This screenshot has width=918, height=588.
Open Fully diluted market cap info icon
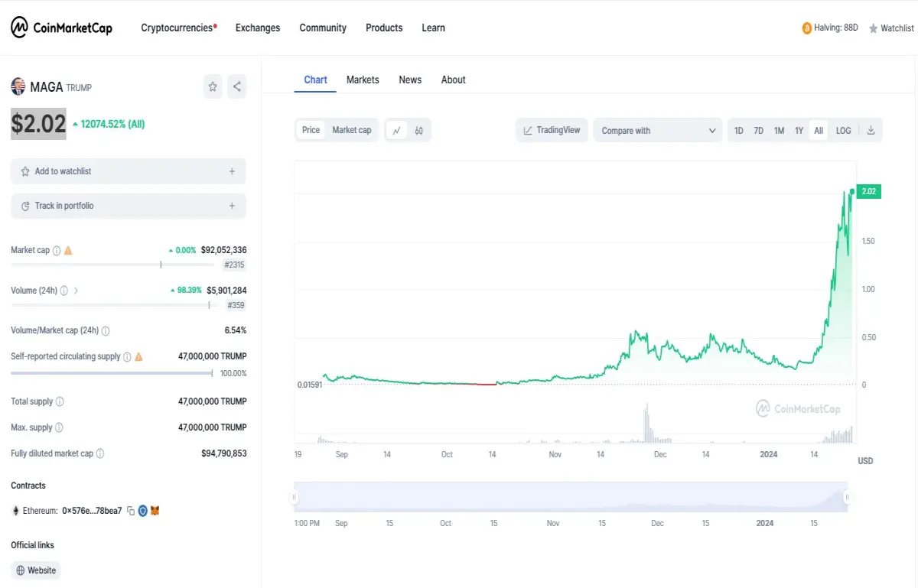pyautogui.click(x=99, y=453)
